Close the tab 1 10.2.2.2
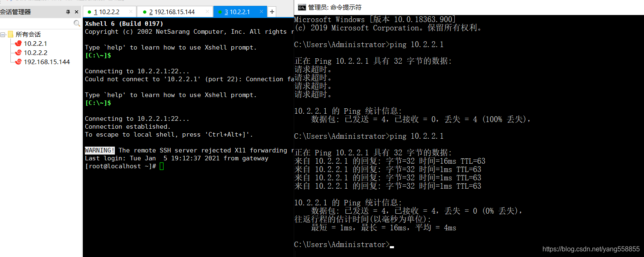 (x=131, y=12)
